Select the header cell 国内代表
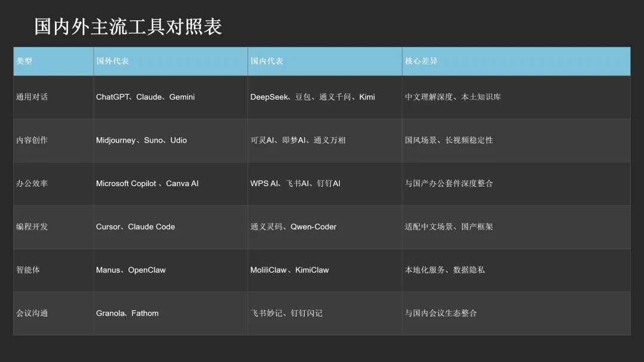 point(325,61)
